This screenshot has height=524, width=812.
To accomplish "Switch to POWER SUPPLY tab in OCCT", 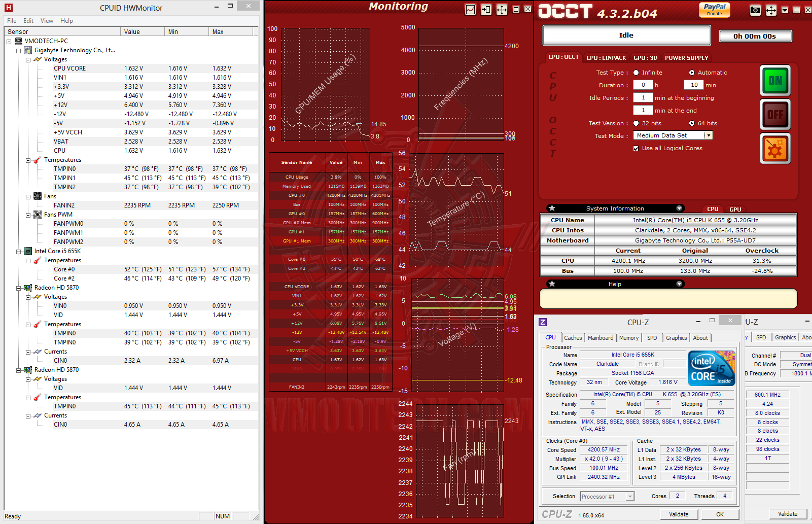I will click(687, 58).
